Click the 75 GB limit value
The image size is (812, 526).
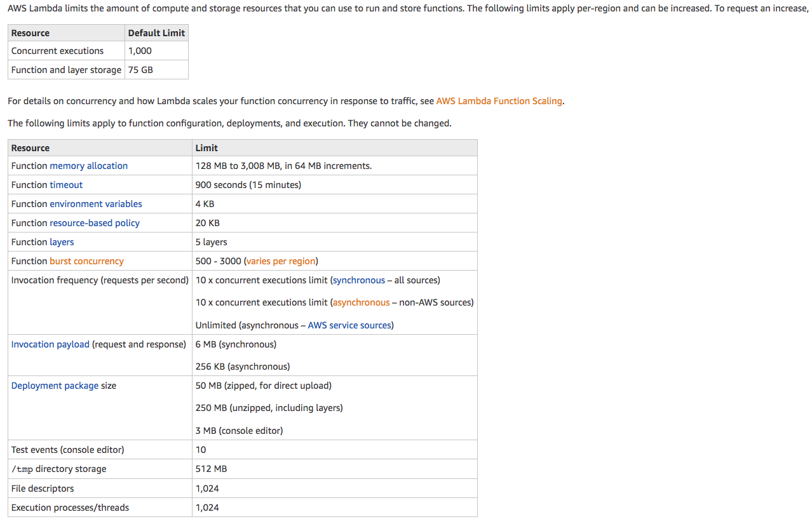click(x=140, y=70)
